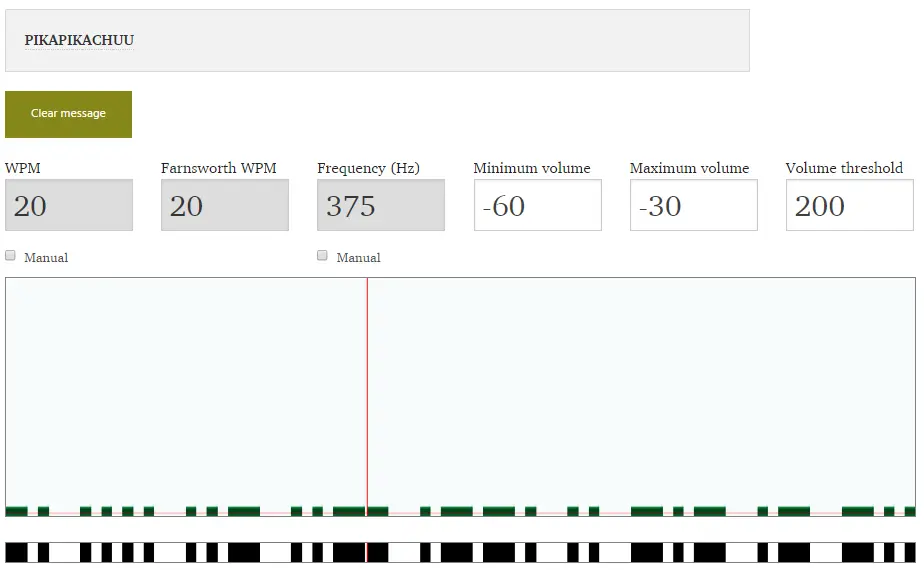Click the Frequency (Hz) label text
The width and height of the screenshot is (924, 570).
pyautogui.click(x=368, y=168)
